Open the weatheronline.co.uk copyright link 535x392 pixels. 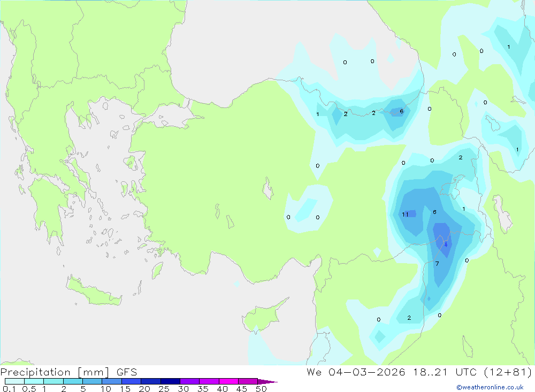[490, 387]
